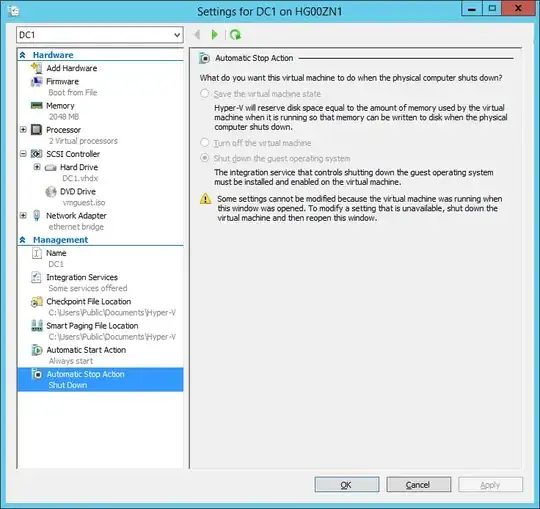Open the Integration Services entry
540x509 pixels.
[x=82, y=277]
